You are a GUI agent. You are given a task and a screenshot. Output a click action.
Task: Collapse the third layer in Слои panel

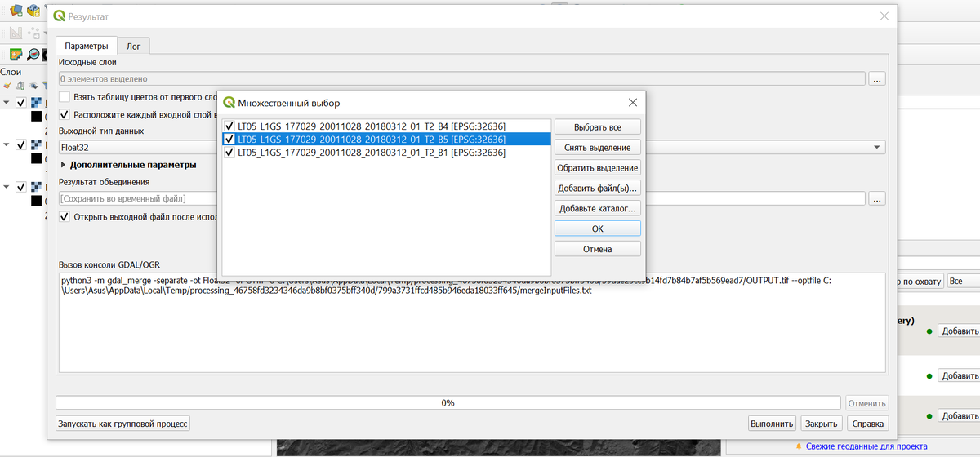click(x=7, y=186)
